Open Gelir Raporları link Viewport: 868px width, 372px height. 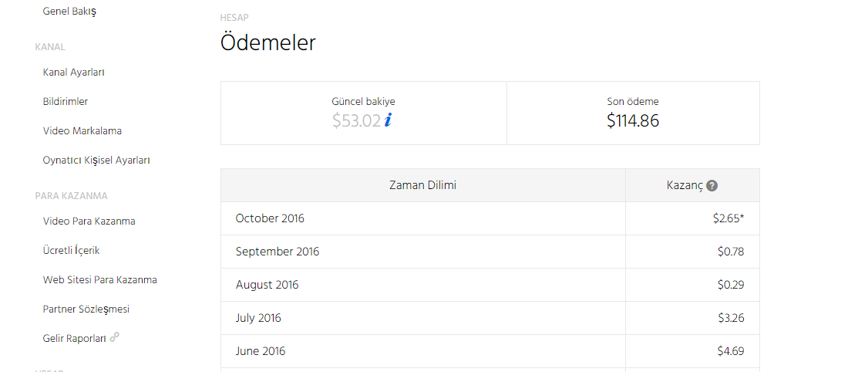(x=74, y=338)
